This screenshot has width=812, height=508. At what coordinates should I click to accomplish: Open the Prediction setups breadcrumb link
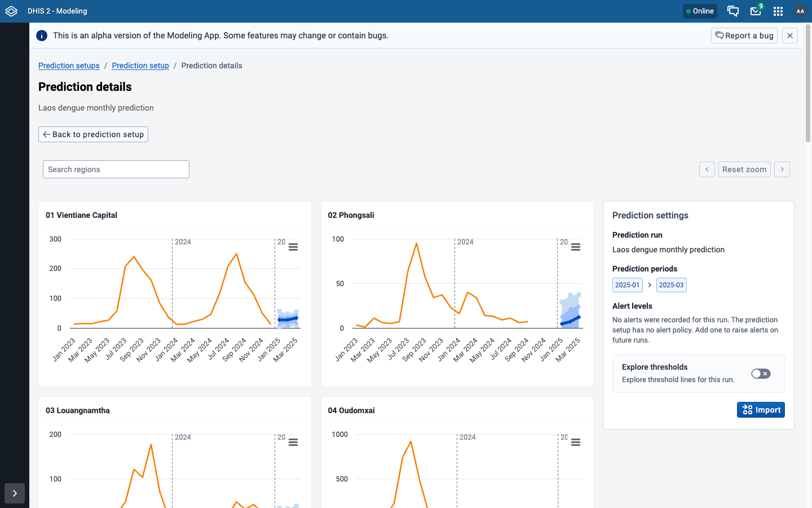(69, 65)
